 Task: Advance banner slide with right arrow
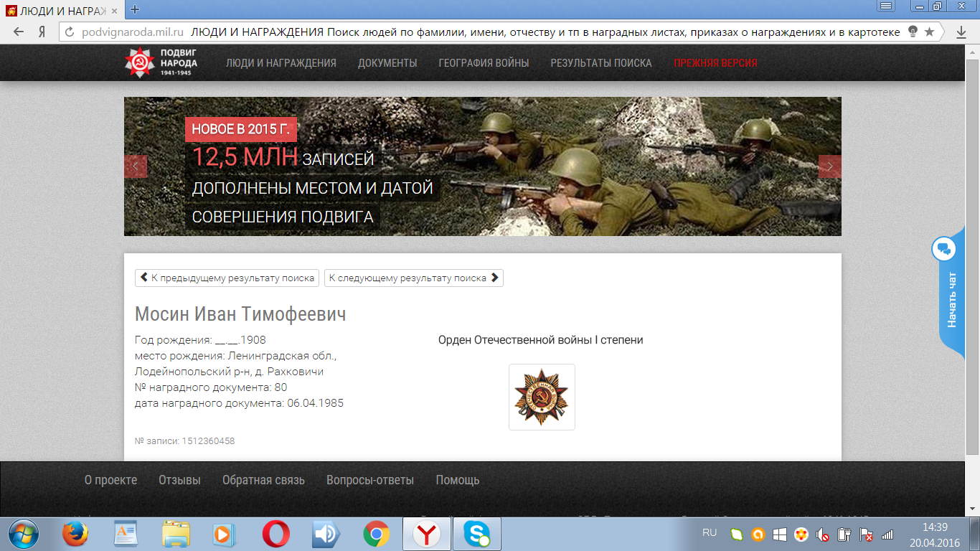click(830, 166)
